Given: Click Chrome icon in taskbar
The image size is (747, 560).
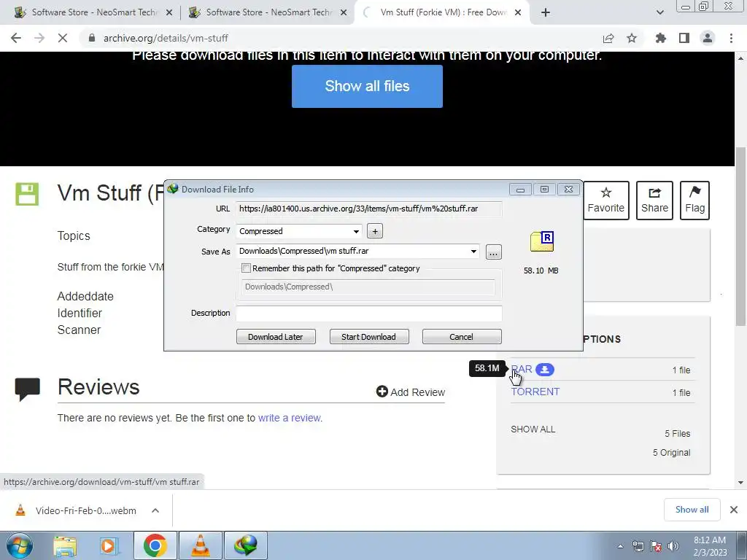Looking at the screenshot, I should tap(155, 545).
